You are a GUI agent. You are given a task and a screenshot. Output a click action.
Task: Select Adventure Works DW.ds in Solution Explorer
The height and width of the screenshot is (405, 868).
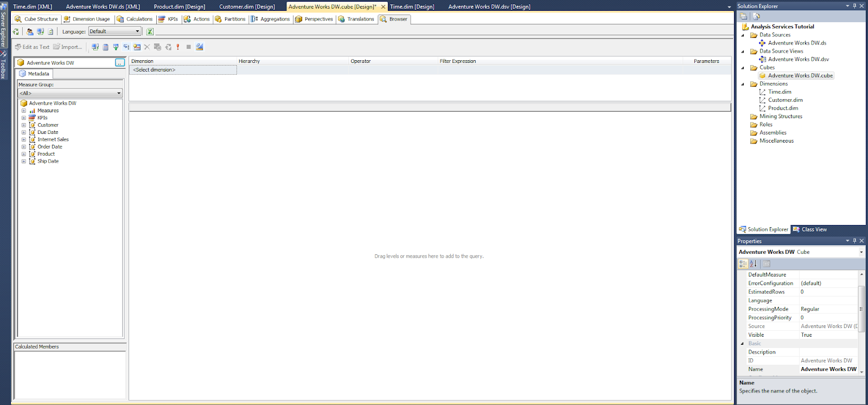click(x=797, y=43)
